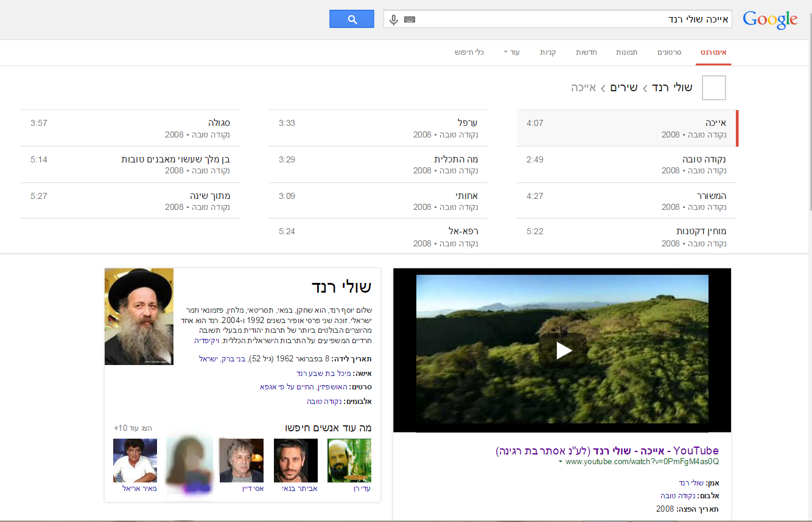Play the YouTube video thumbnail
This screenshot has width=812, height=522.
click(x=562, y=350)
